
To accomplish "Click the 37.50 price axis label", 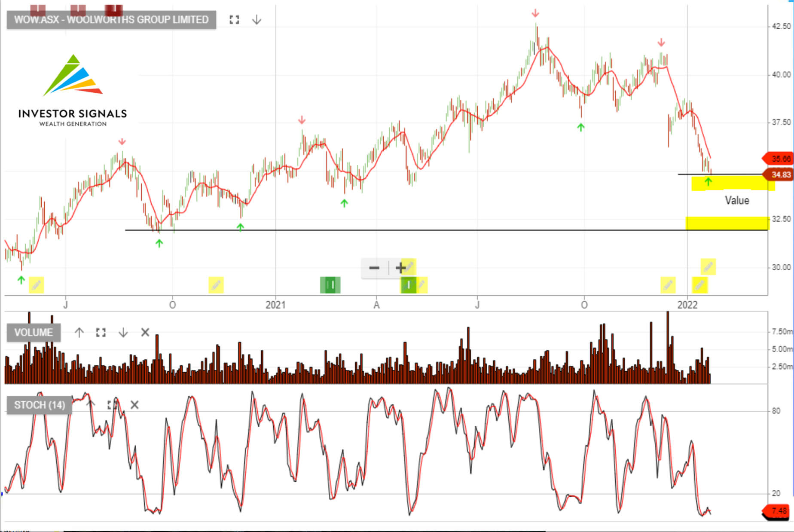I will click(781, 122).
